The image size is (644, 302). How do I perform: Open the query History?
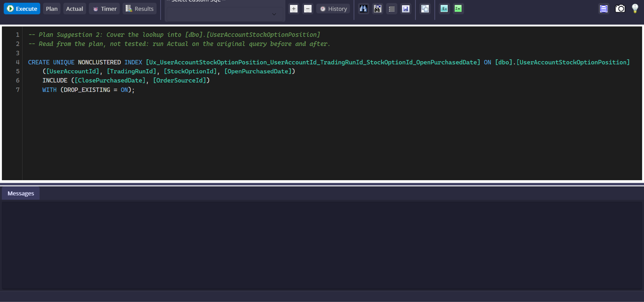(333, 9)
